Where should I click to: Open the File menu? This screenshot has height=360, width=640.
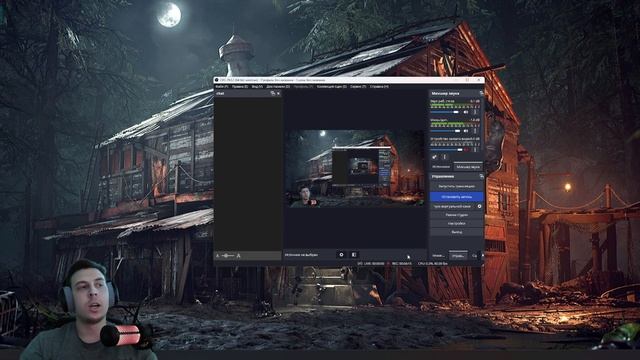[x=222, y=87]
